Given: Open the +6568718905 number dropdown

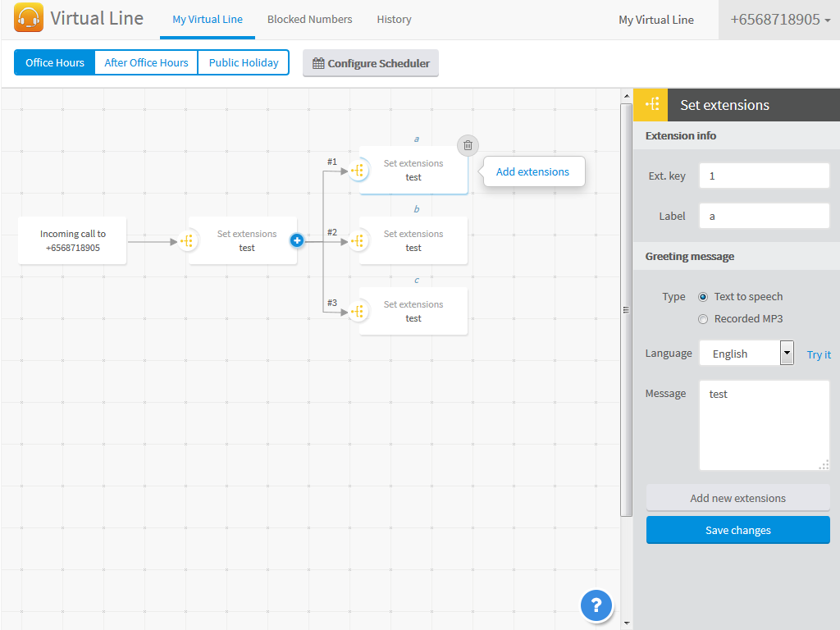Looking at the screenshot, I should (778, 20).
